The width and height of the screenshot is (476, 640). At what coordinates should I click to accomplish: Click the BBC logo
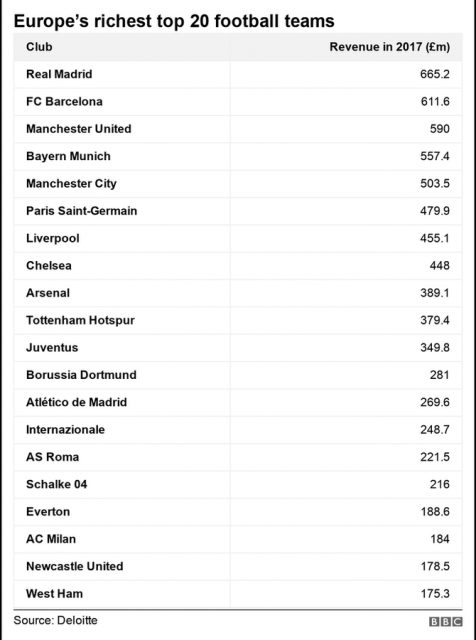click(445, 622)
